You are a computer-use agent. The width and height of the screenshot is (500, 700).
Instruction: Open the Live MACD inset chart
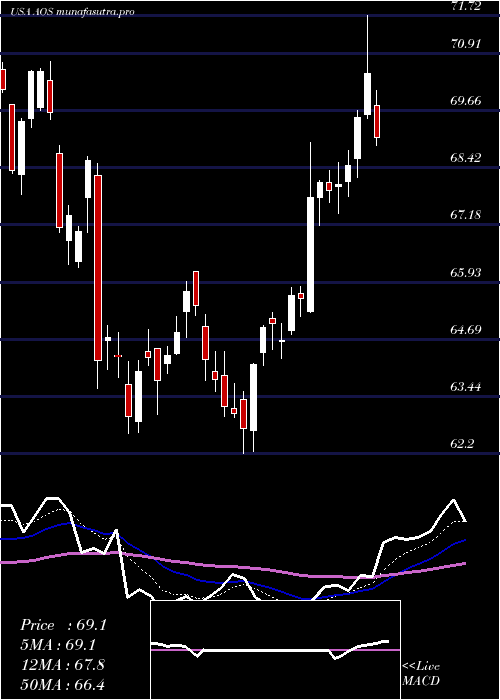(275, 650)
